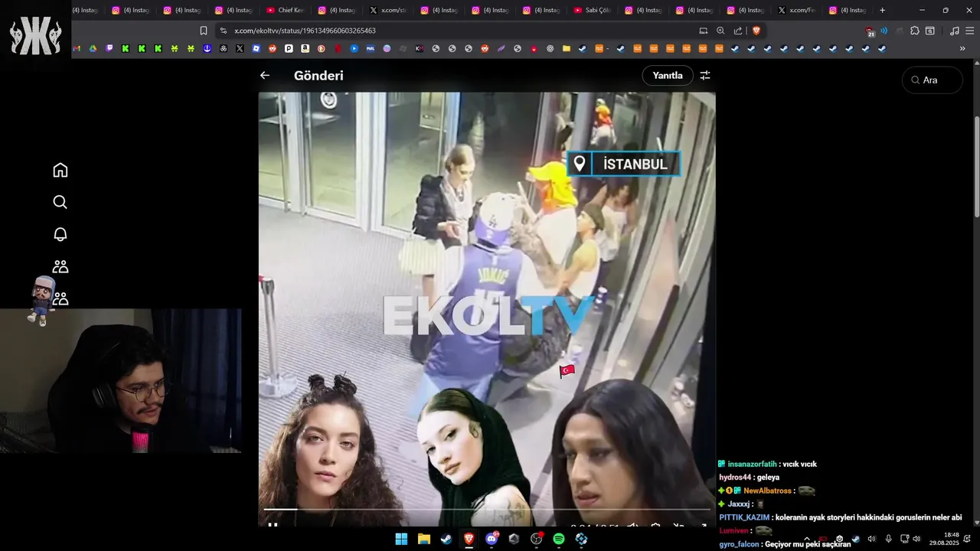Image resolution: width=980 pixels, height=551 pixels.
Task: Open the browser extensions puzzle icon
Action: 914,31
